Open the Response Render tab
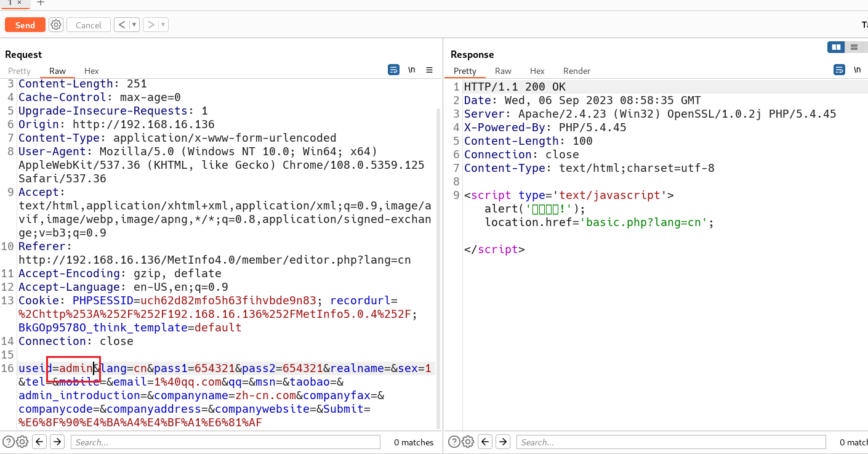The width and height of the screenshot is (868, 454). pos(577,71)
